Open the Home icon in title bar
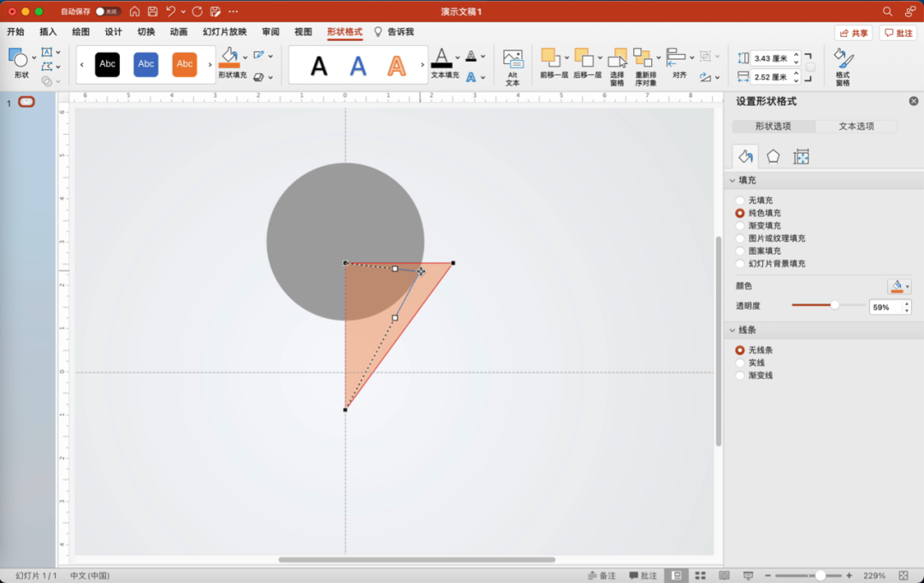The height and width of the screenshot is (583, 924). tap(134, 11)
